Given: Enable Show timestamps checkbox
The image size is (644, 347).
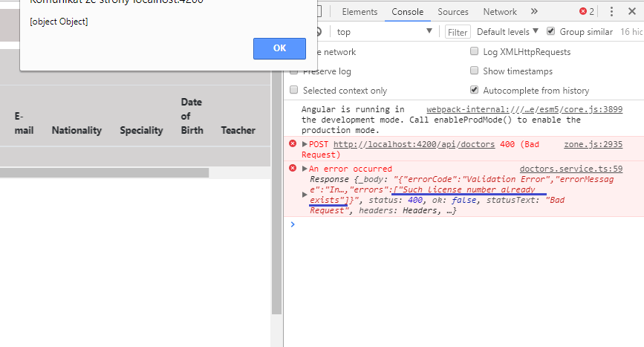Looking at the screenshot, I should point(475,71).
